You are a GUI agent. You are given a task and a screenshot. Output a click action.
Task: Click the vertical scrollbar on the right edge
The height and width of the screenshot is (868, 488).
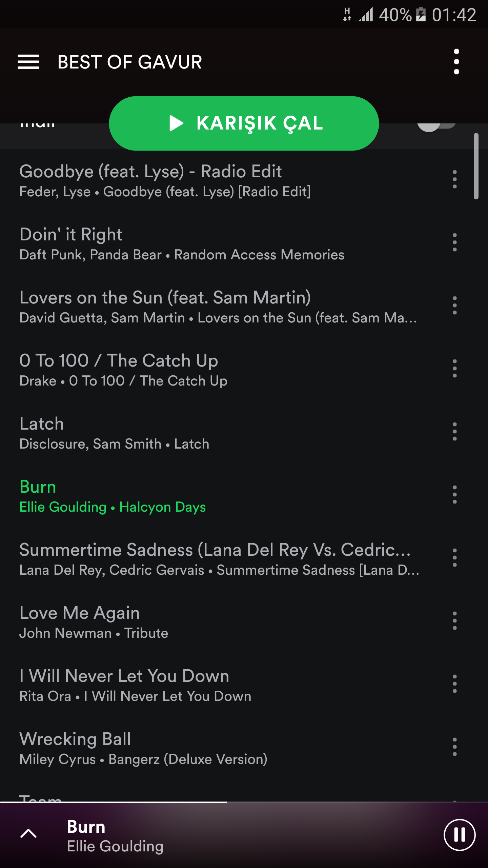tap(476, 166)
